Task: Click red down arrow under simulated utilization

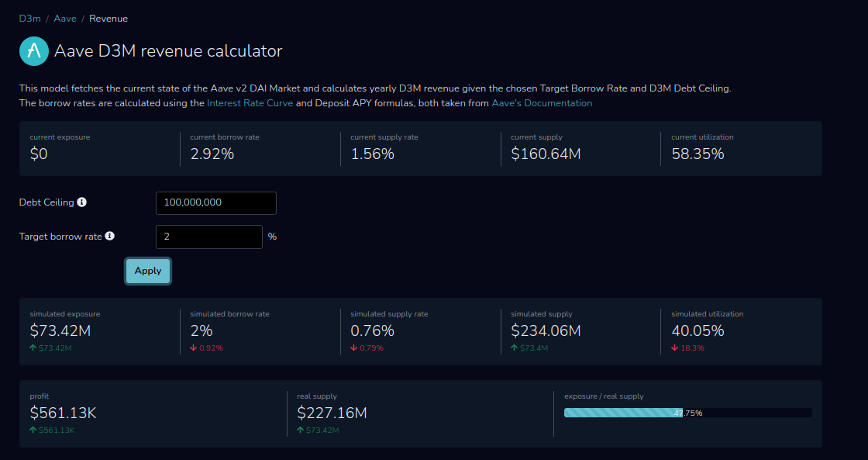Action: 675,348
